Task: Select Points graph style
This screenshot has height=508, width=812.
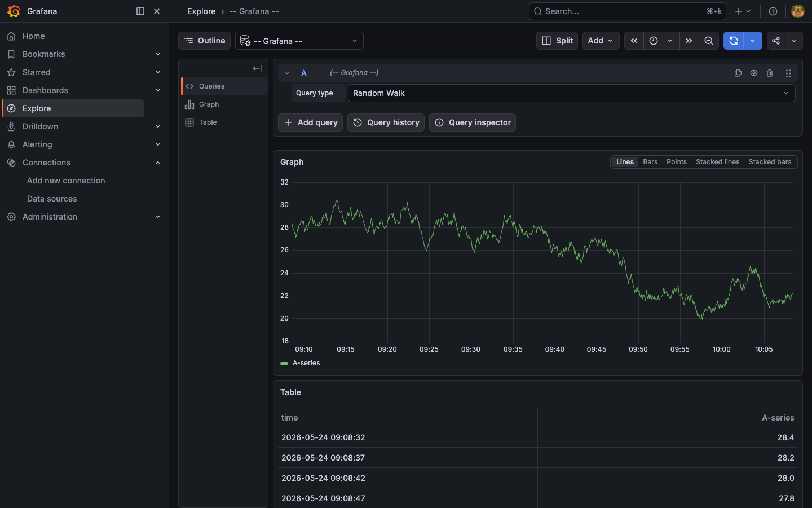Action: pyautogui.click(x=677, y=162)
